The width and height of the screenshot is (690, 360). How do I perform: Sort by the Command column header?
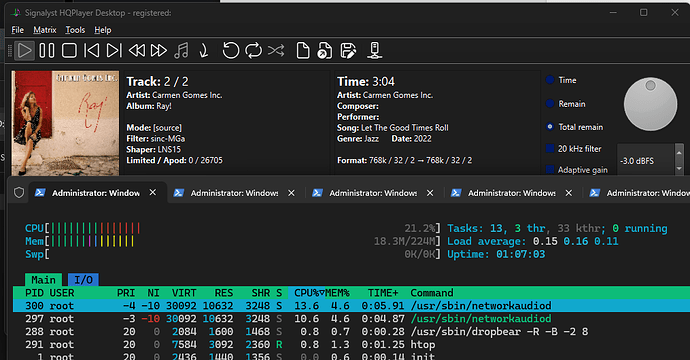(432, 293)
